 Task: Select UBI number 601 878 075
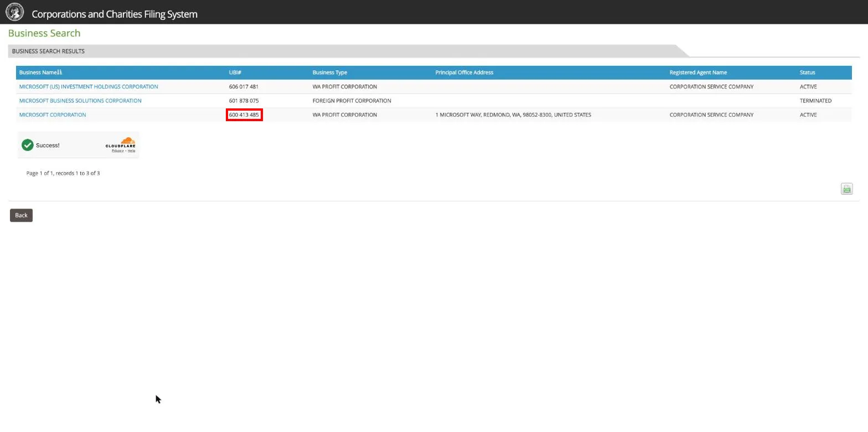[x=244, y=101]
